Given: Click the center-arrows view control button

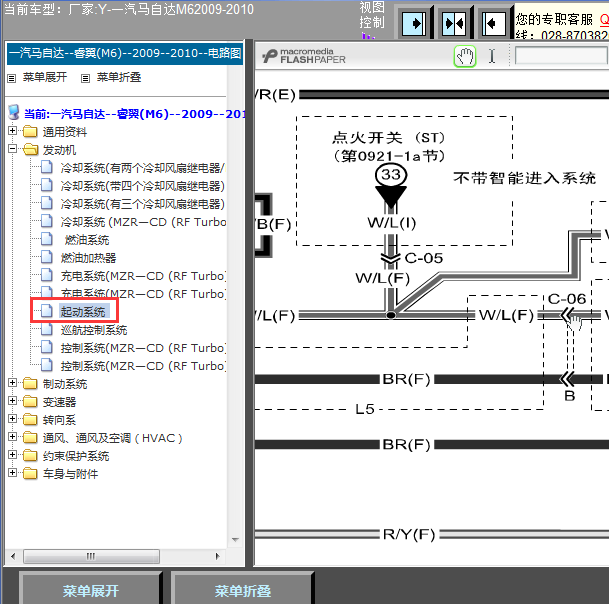Looking at the screenshot, I should coord(454,24).
